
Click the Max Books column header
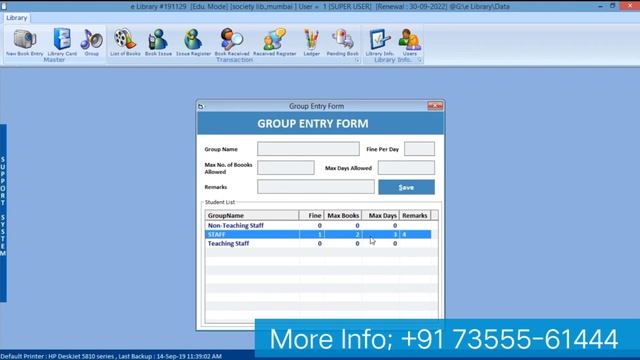click(x=343, y=216)
